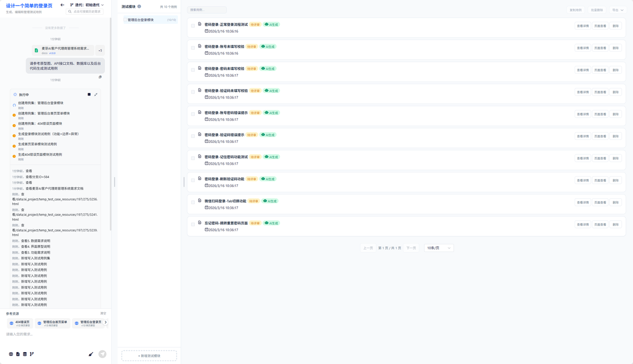Image resolution: width=633 pixels, height=364 pixels.
Task: Copy the user message with the copy icon
Action: click(x=100, y=77)
